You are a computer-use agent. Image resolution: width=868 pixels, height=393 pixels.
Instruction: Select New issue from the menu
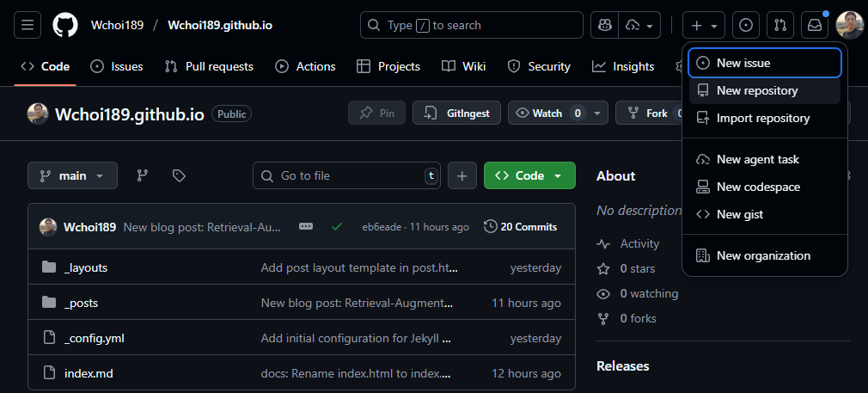(x=765, y=63)
